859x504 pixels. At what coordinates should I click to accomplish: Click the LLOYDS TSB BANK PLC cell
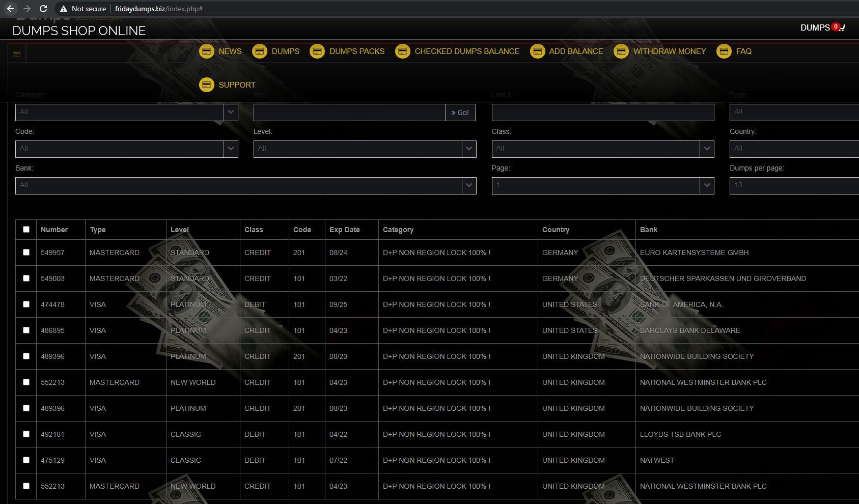point(680,434)
